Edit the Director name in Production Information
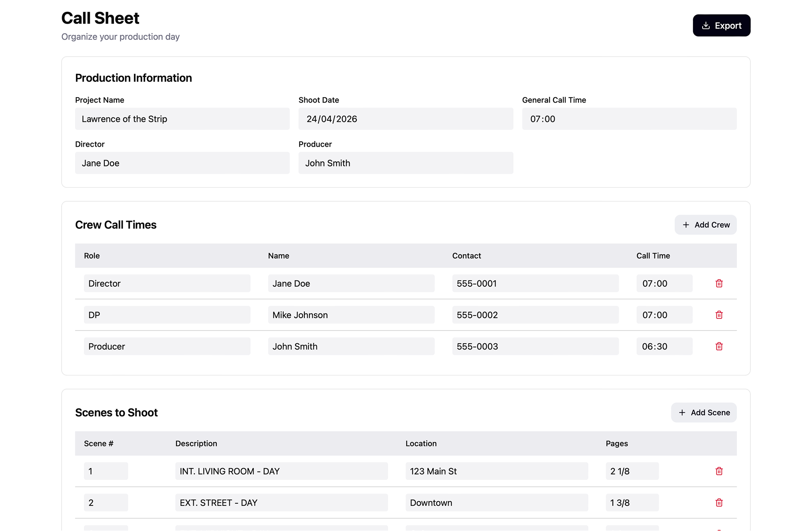This screenshot has width=812, height=531. click(x=182, y=163)
